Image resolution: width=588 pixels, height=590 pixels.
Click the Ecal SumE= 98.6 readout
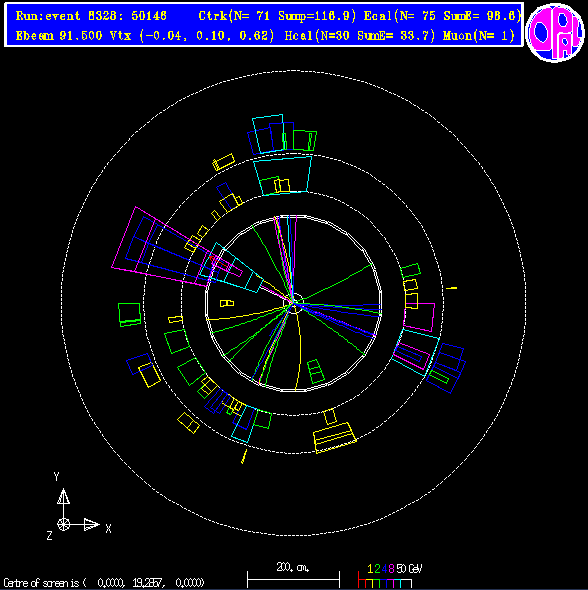point(442,16)
